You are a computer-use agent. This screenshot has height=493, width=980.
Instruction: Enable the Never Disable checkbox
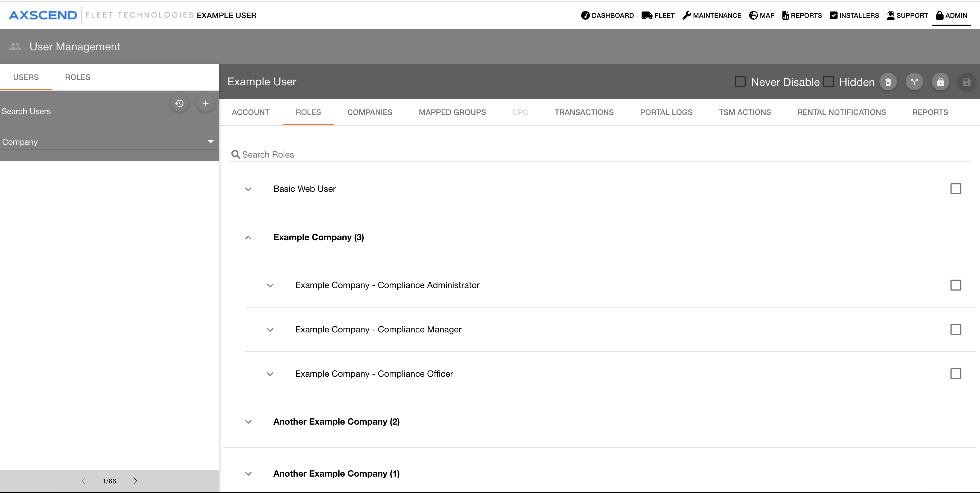tap(740, 82)
